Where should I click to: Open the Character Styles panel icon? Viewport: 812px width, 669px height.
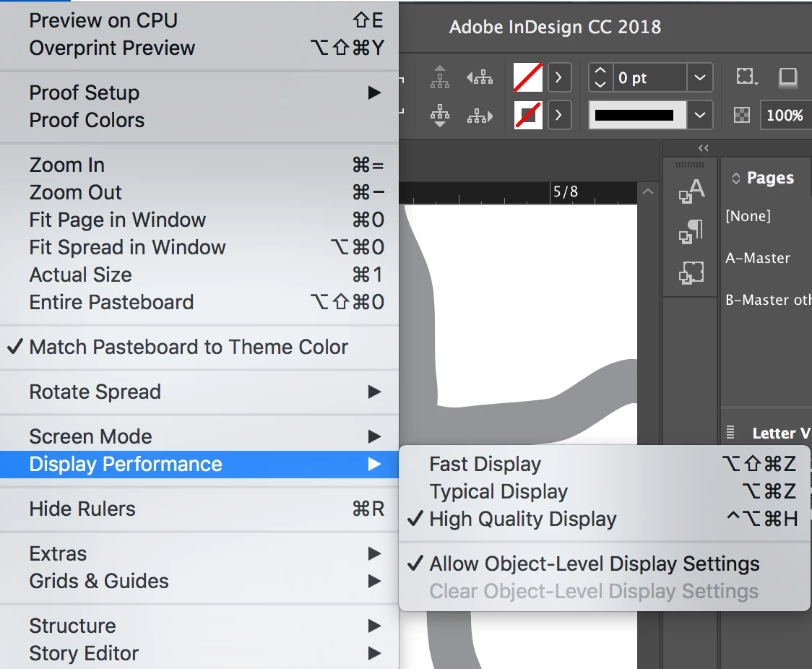point(691,191)
